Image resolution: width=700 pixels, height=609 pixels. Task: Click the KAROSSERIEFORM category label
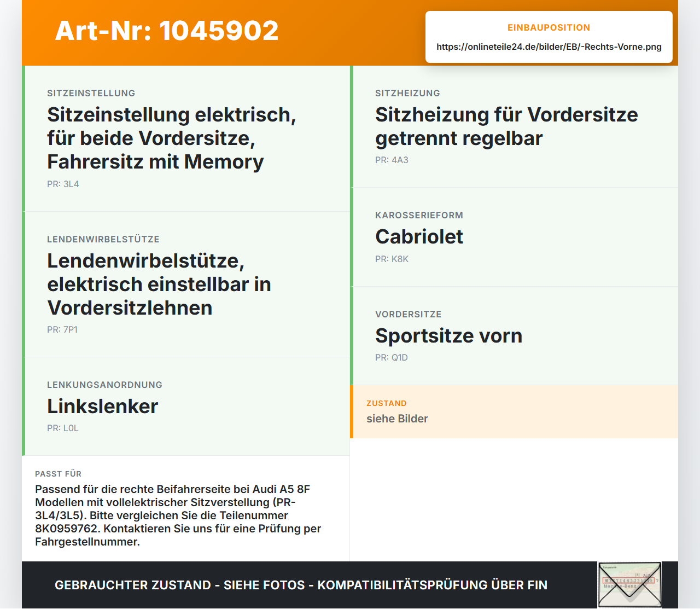coord(419,215)
